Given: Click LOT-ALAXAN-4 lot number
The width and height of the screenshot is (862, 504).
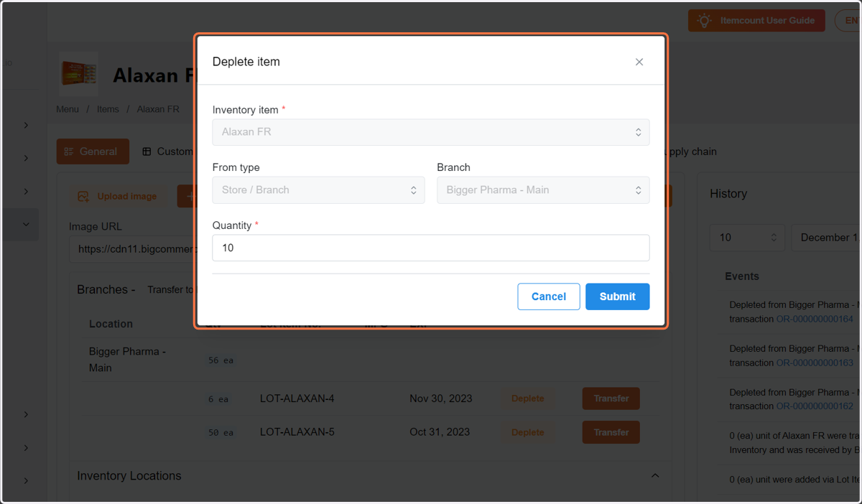Looking at the screenshot, I should pos(297,398).
